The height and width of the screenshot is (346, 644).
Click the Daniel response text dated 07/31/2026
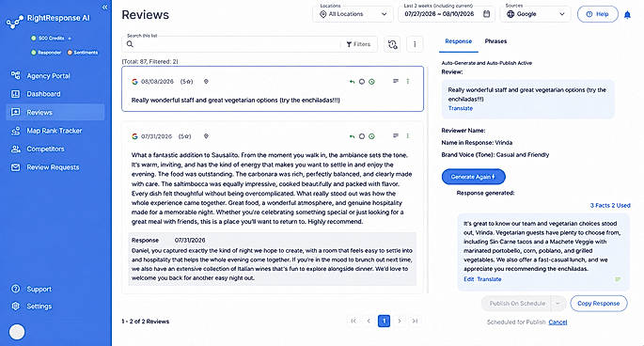[x=273, y=264]
